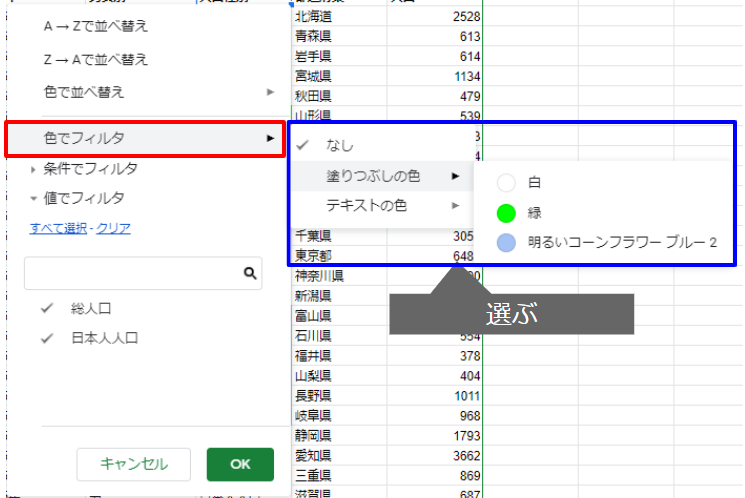Select the cell with value 404

tap(435, 376)
